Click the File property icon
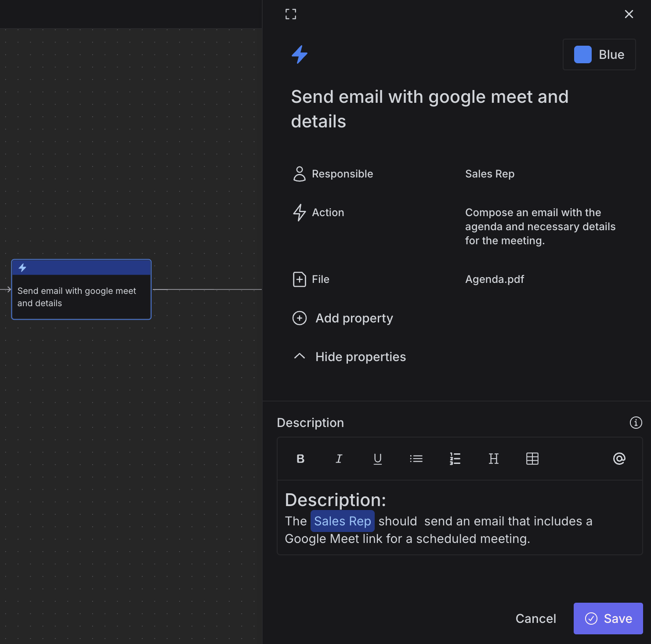Viewport: 651px width, 644px height. coord(300,279)
